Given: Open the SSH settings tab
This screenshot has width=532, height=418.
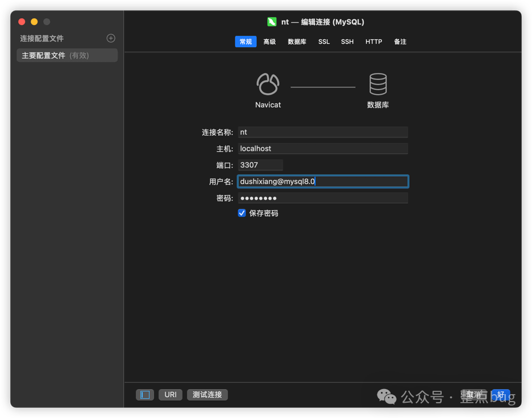Looking at the screenshot, I should pyautogui.click(x=347, y=41).
